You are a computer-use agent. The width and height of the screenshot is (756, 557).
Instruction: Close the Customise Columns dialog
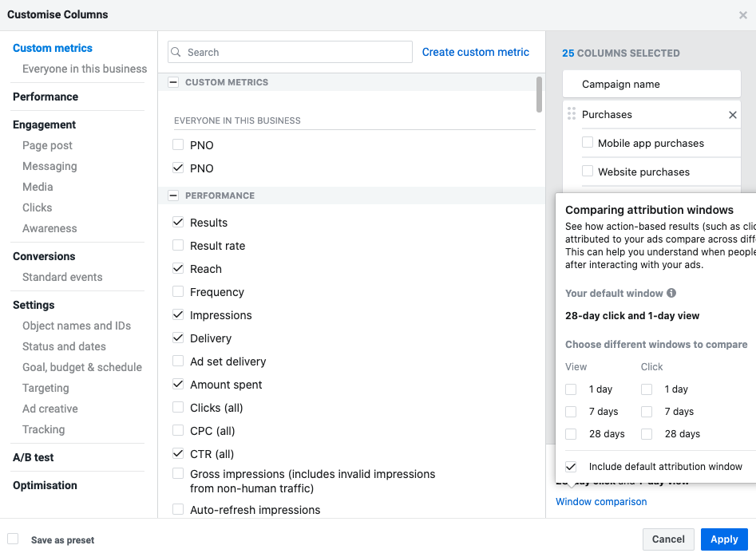pos(743,15)
